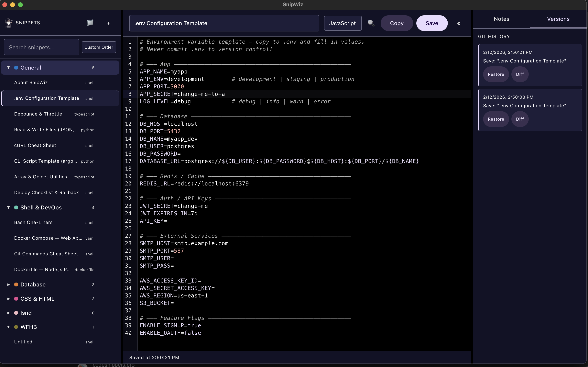Screen dimensions: 588x367
Task: Save the current snippet
Action: click(x=432, y=23)
